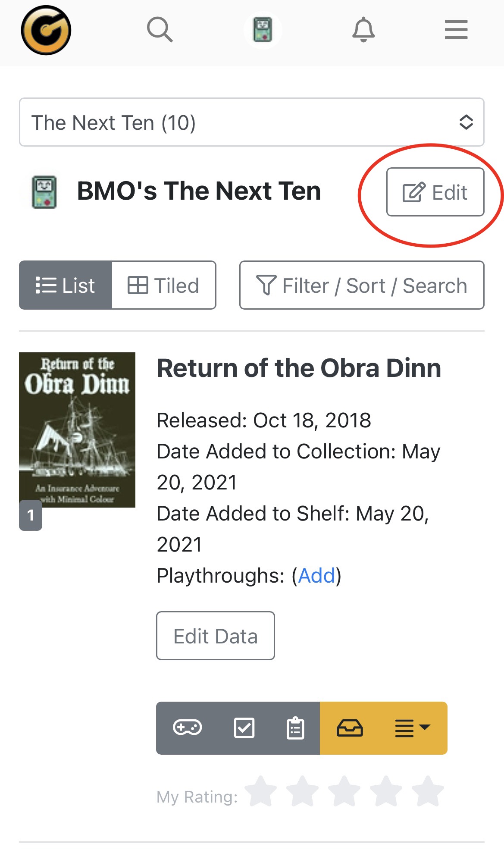504x850 pixels.
Task: Click the Edit shelf button
Action: (x=435, y=192)
